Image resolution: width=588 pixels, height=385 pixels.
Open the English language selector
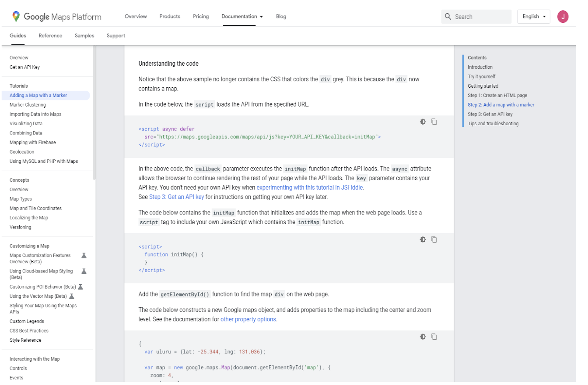[x=534, y=16]
